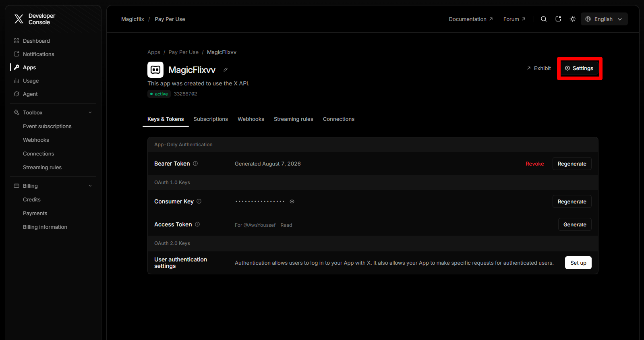The width and height of the screenshot is (644, 340).
Task: Click the Bearer Token info icon
Action: click(195, 164)
